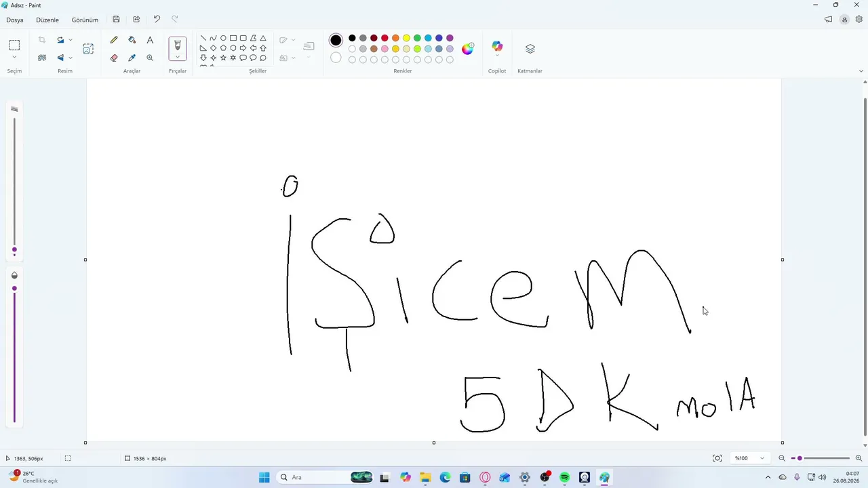Pick the purple color swatch
This screenshot has height=488, width=868.
pos(450,38)
